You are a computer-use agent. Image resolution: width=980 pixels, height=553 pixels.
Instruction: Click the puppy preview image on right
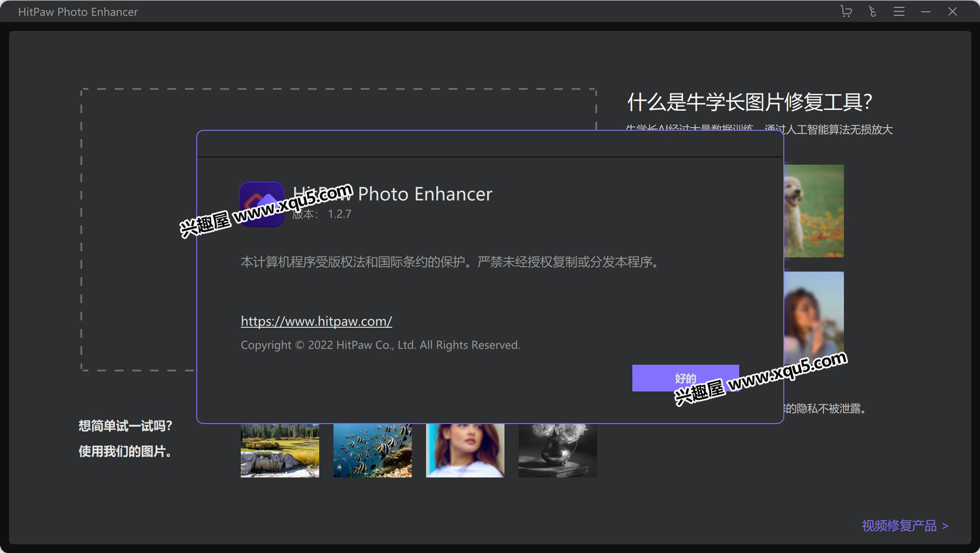coord(814,211)
